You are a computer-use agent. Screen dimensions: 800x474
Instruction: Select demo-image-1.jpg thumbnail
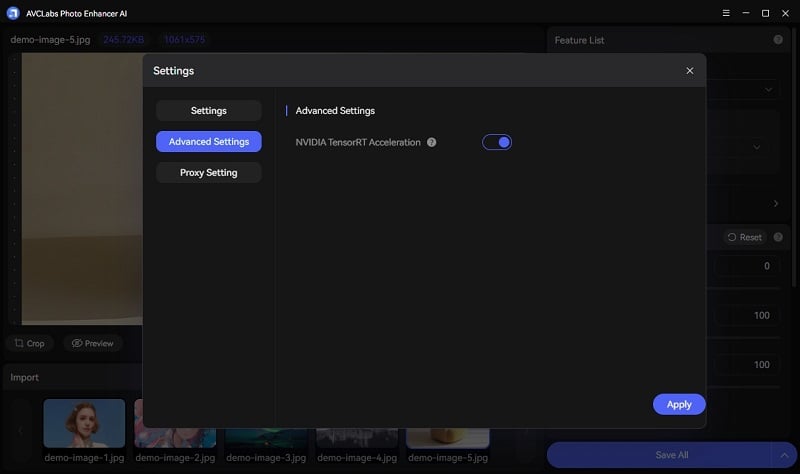(84, 423)
